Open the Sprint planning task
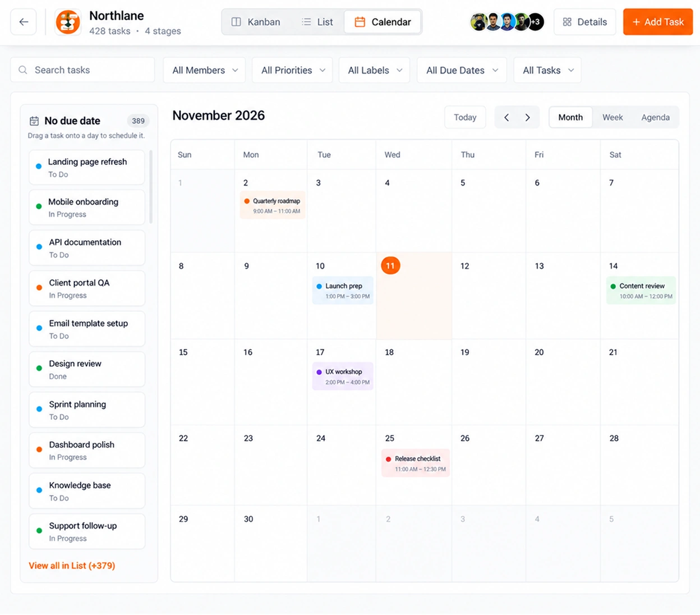Viewport: 700px width, 615px height. (x=87, y=410)
